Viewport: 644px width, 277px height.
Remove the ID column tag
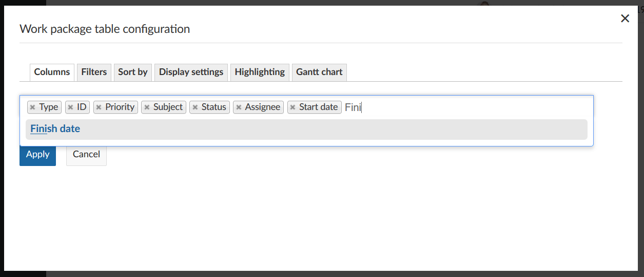tap(70, 107)
